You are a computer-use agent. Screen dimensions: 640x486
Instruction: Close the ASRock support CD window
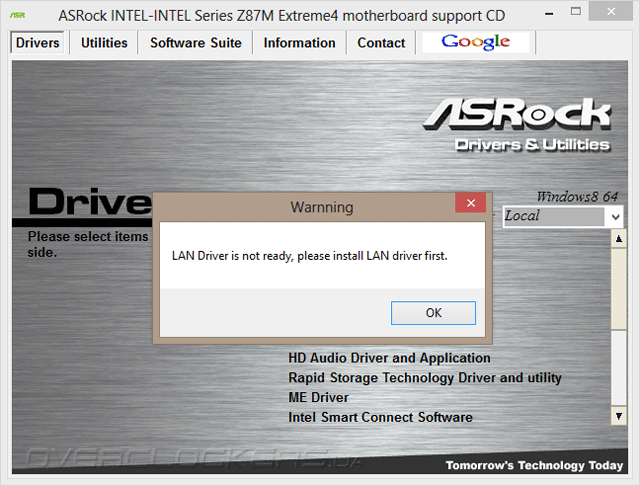611,12
